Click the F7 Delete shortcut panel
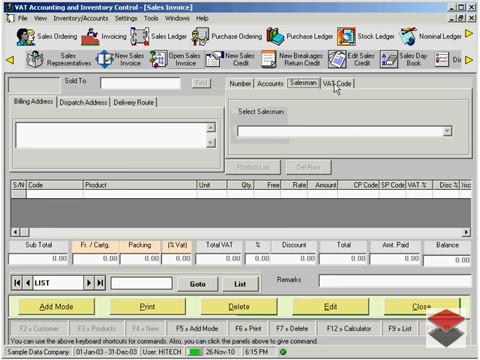Image resolution: width=480 pixels, height=360 pixels. (292, 329)
